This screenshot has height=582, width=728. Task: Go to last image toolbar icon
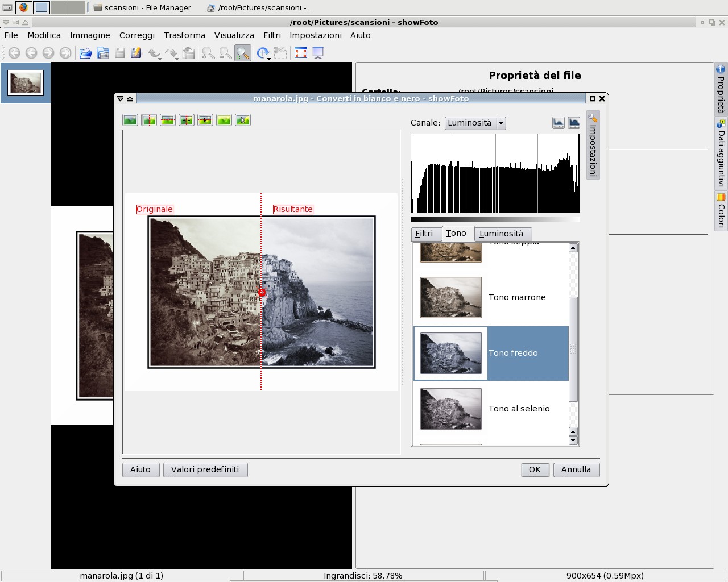(65, 53)
